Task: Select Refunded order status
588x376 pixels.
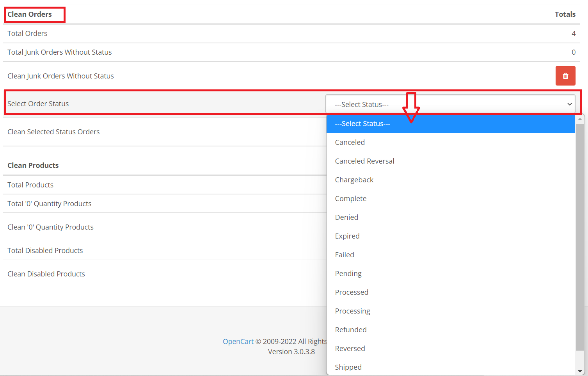Action: click(x=350, y=330)
